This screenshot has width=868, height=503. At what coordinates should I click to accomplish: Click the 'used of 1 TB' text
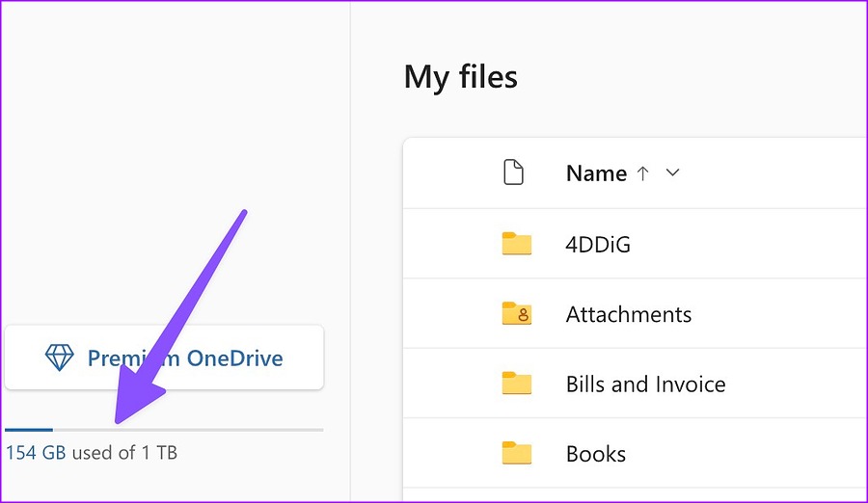point(124,452)
